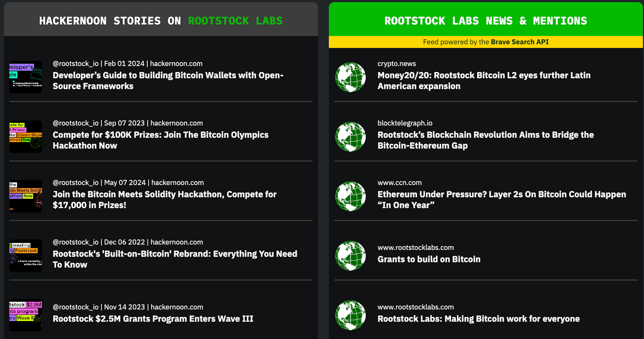644x339 pixels.
Task: Open Money20/20 Rootstock Latin American expansion headline
Action: click(484, 80)
